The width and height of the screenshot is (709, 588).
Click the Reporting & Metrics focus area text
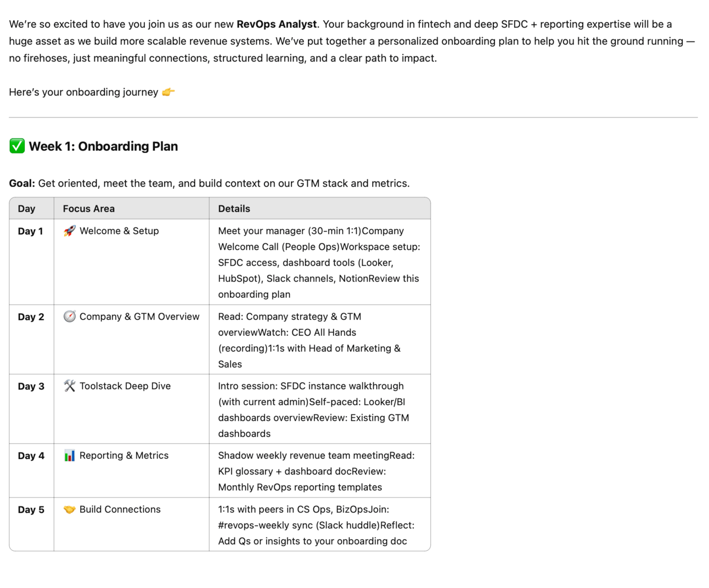[x=124, y=455]
